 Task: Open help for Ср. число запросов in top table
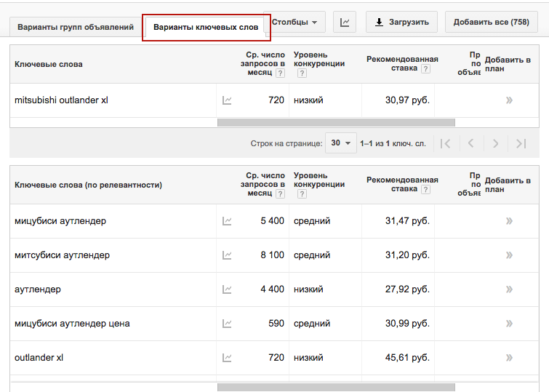pos(280,73)
